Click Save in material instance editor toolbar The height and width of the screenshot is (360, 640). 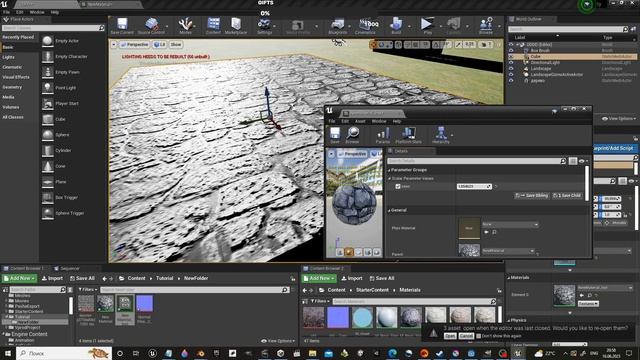(335, 135)
